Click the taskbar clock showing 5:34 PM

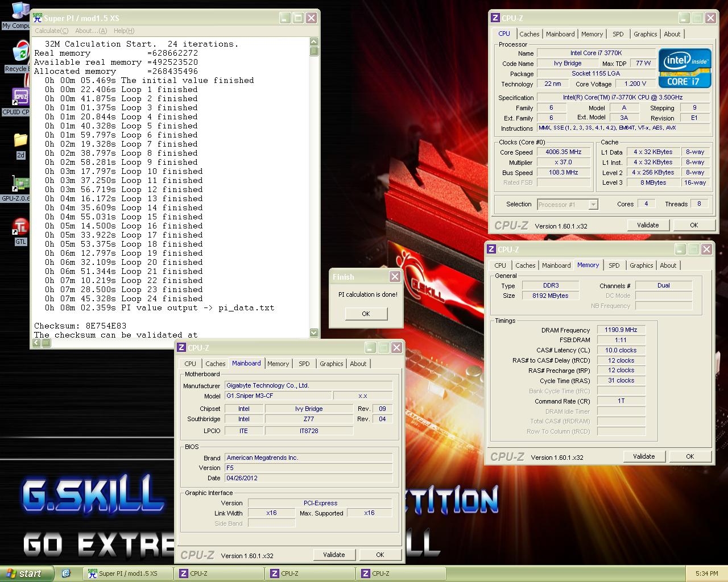(706, 574)
